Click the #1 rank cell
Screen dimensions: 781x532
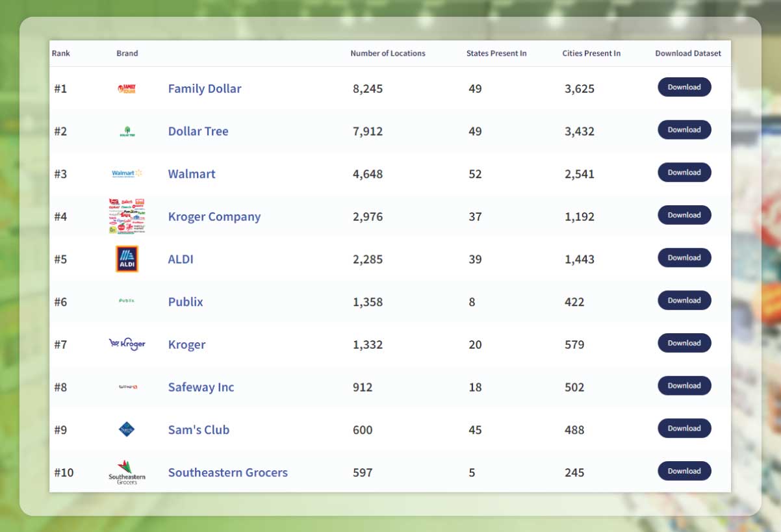click(x=60, y=89)
